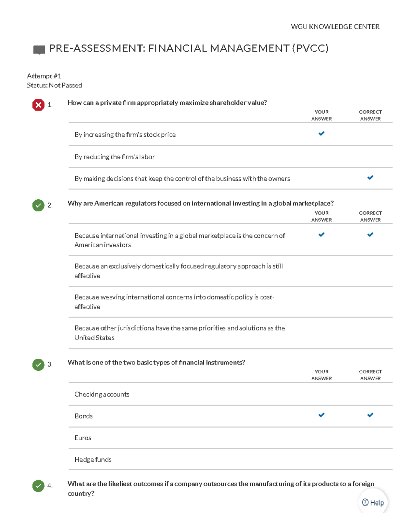This screenshot has height=532, width=411.
Task: Click the WGU Knowledge Center link
Action: click(335, 27)
